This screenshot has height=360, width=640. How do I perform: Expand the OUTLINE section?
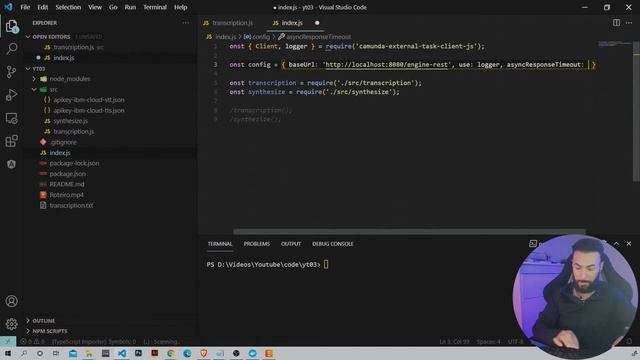tap(43, 321)
